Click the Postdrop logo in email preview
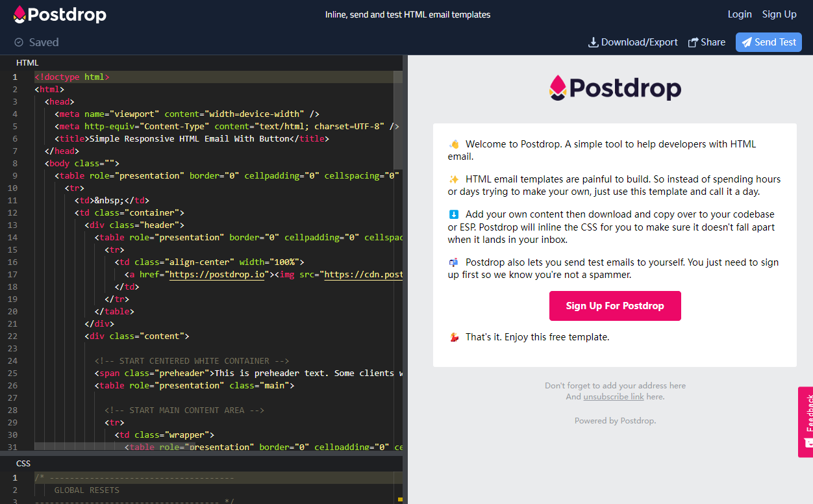813x504 pixels. pos(615,88)
